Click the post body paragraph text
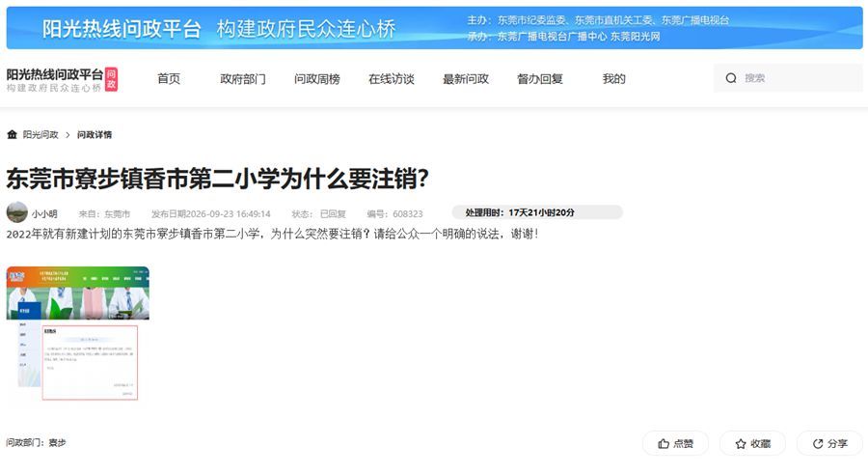868x475 pixels. coord(272,234)
